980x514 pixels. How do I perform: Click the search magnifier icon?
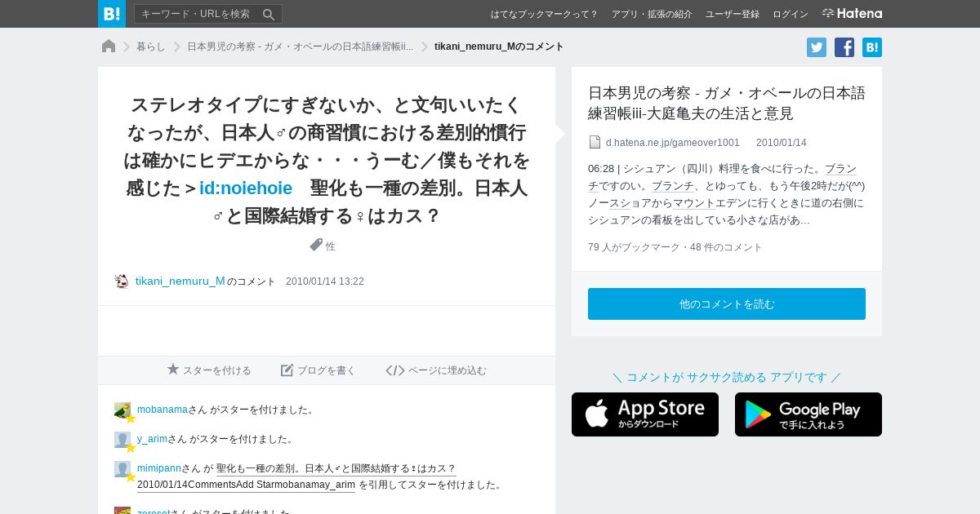pyautogui.click(x=269, y=14)
